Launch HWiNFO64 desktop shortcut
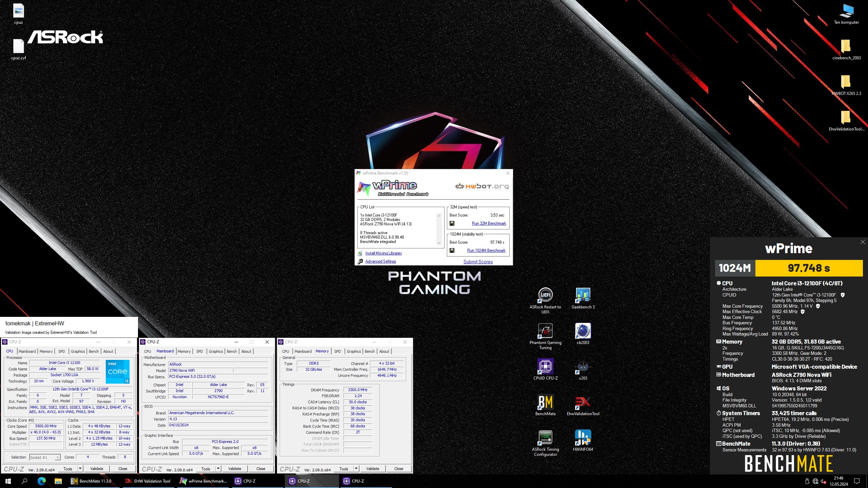This screenshot has width=868, height=488. (x=583, y=441)
